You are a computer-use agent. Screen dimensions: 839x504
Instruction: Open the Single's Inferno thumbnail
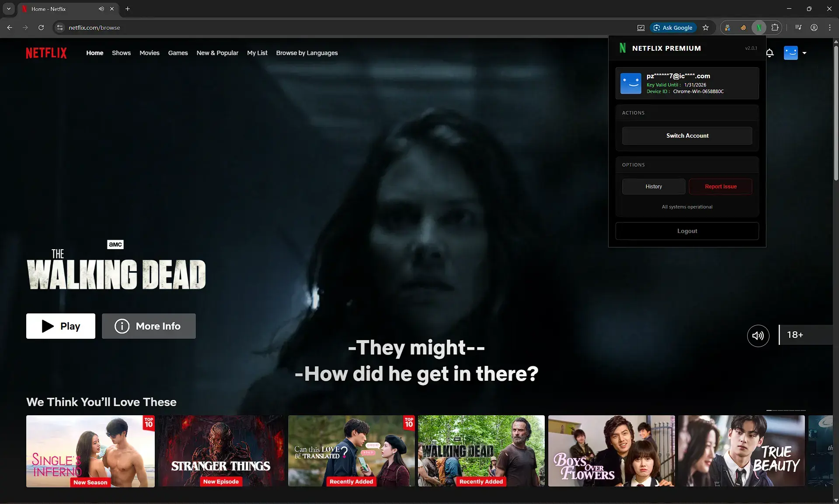tap(91, 451)
